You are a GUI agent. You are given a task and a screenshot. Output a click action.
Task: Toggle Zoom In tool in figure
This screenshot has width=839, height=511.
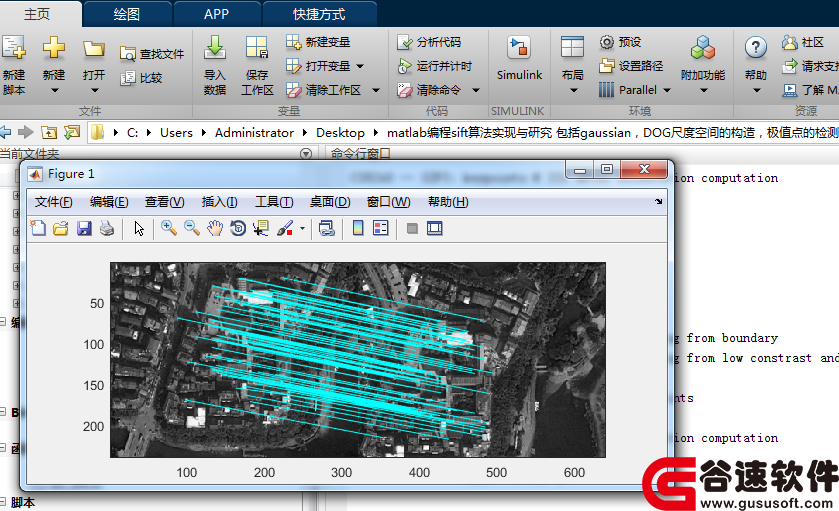(x=169, y=228)
